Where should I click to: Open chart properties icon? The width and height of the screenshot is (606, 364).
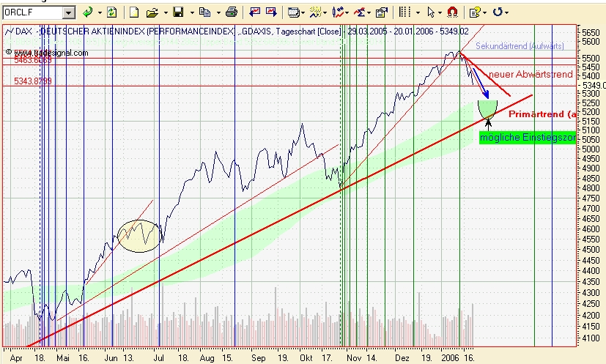click(382, 12)
